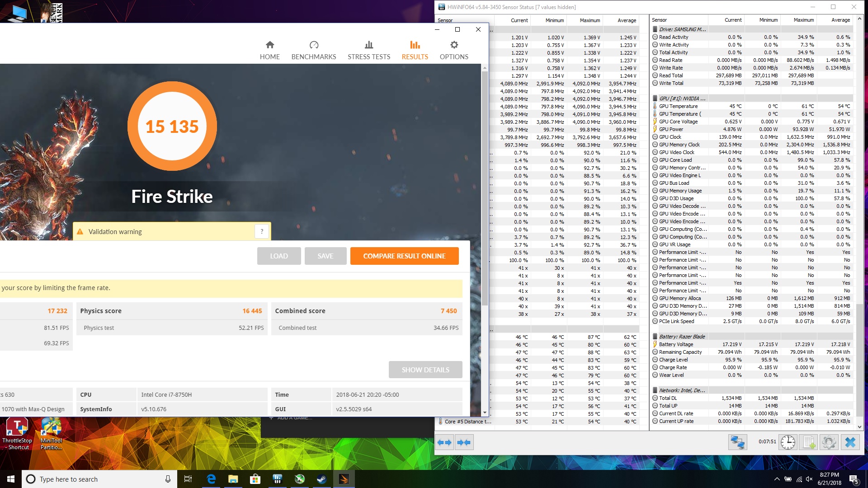868x488 pixels.
Task: Click the Battery: Razer Blade group header
Action: pos(752,337)
